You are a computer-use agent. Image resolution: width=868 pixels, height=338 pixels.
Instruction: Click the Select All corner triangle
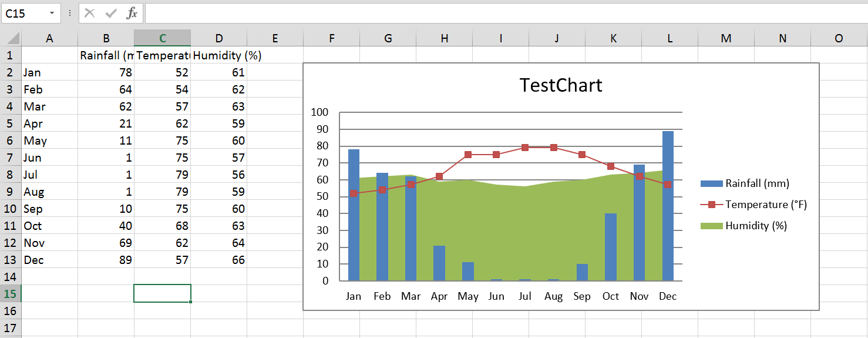tap(11, 38)
